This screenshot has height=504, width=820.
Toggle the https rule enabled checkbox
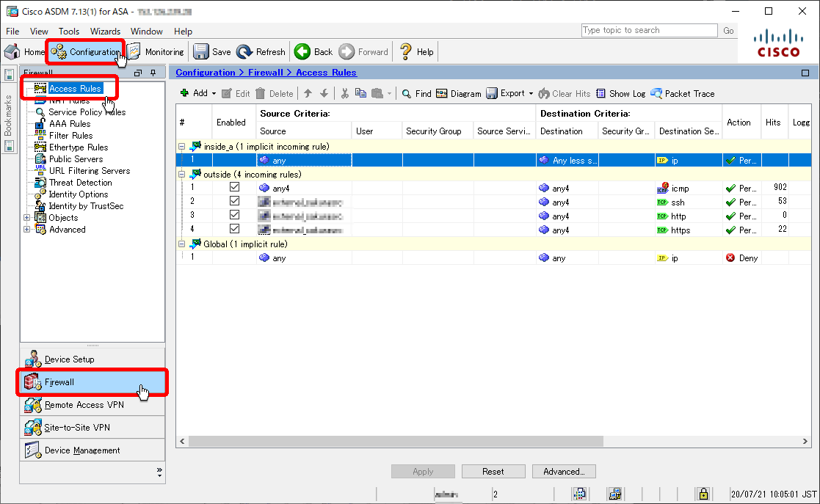click(235, 229)
